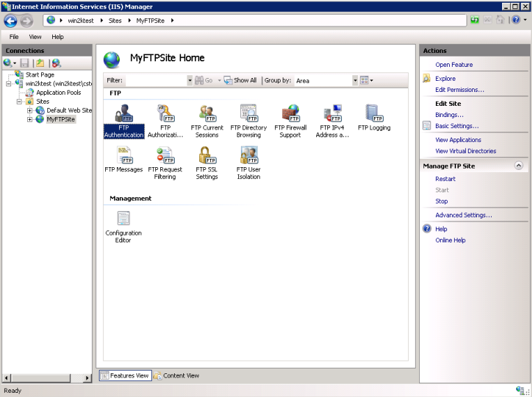Click the delete connection icon in Connections
532x397 pixels.
tap(56, 63)
